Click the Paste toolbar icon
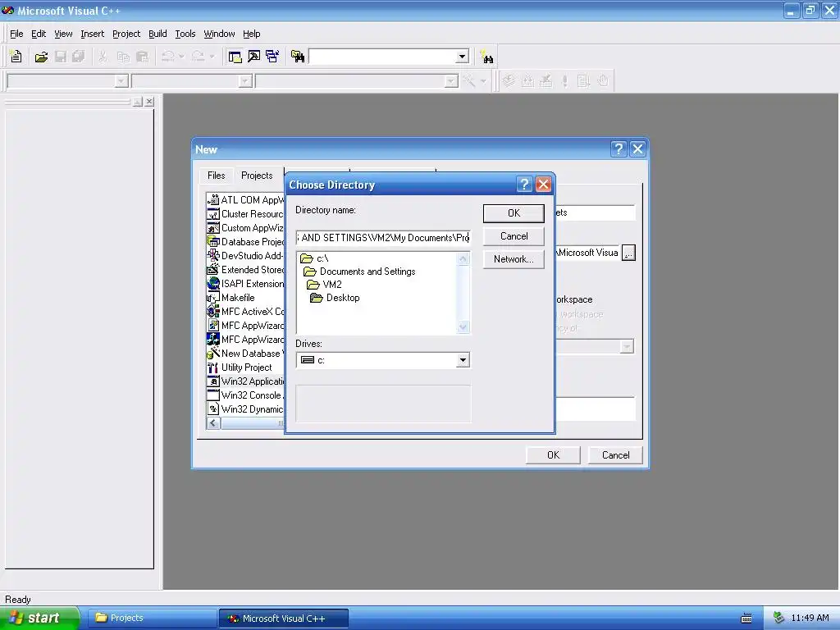Screen dimensions: 840x630 pyautogui.click(x=142, y=57)
